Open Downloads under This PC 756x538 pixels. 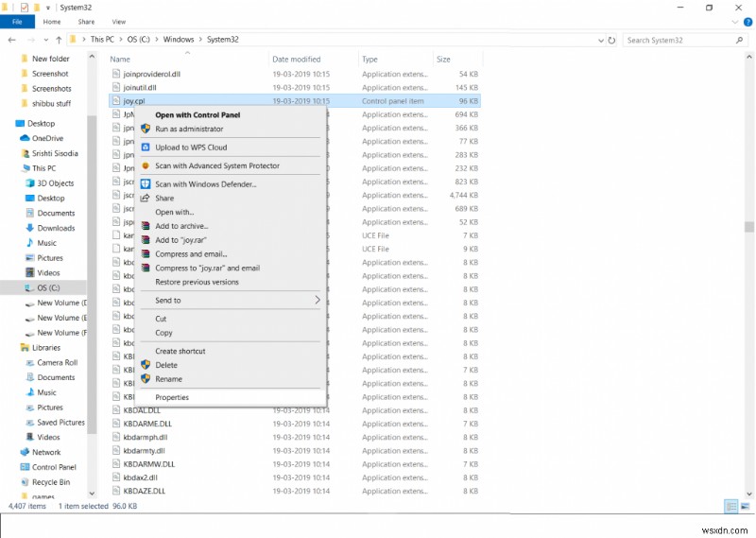[56, 228]
